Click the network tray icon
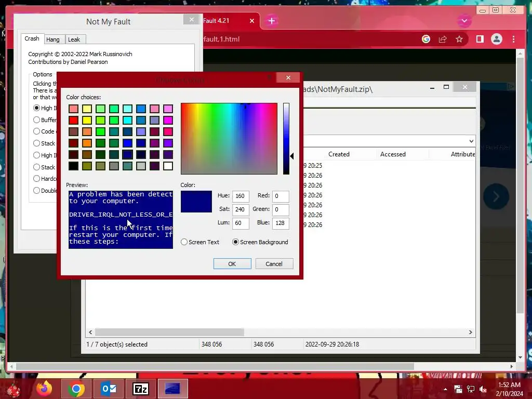The width and height of the screenshot is (532, 399). [471, 389]
